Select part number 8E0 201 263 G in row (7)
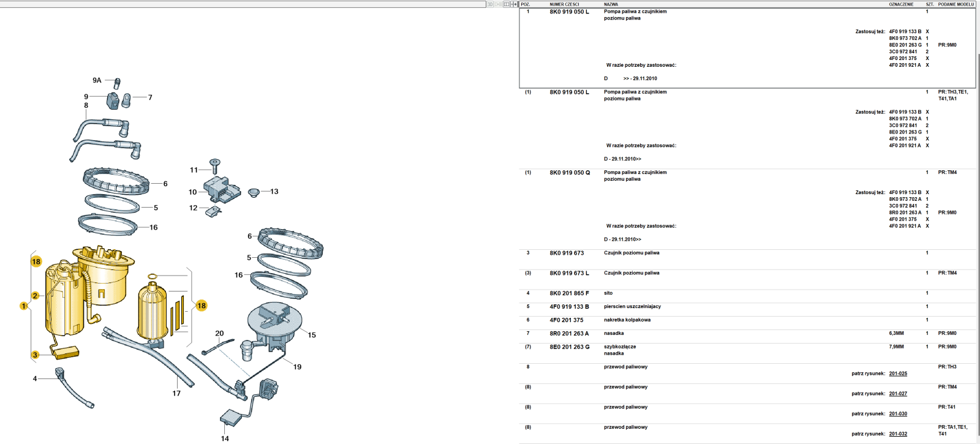The height and width of the screenshot is (444, 980). (570, 347)
